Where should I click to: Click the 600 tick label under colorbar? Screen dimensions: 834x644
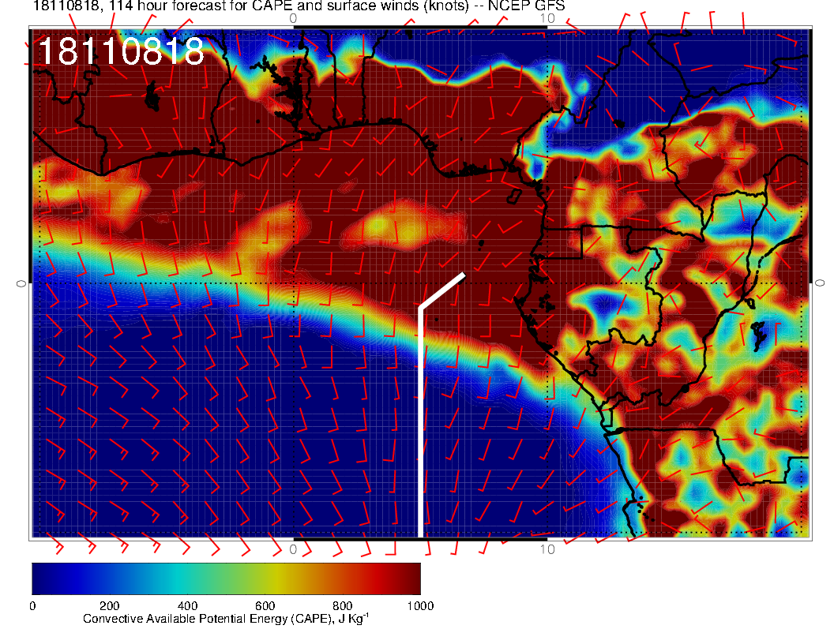[x=265, y=606]
